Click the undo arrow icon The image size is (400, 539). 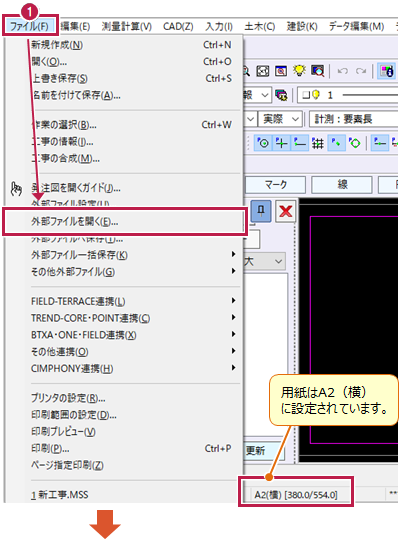click(342, 71)
